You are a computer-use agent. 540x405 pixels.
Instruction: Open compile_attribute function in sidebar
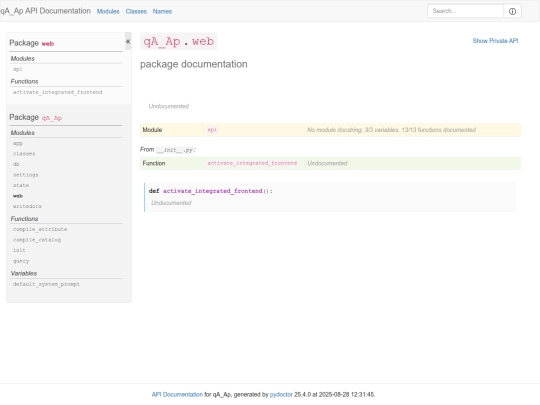pyautogui.click(x=40, y=229)
